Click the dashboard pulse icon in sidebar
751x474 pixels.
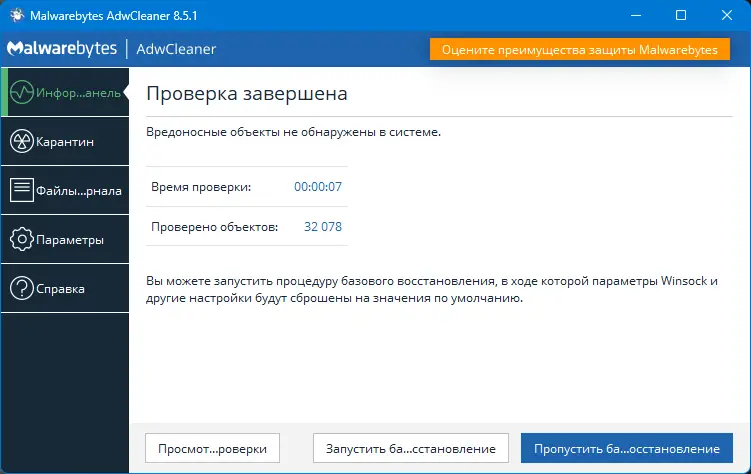tap(22, 92)
